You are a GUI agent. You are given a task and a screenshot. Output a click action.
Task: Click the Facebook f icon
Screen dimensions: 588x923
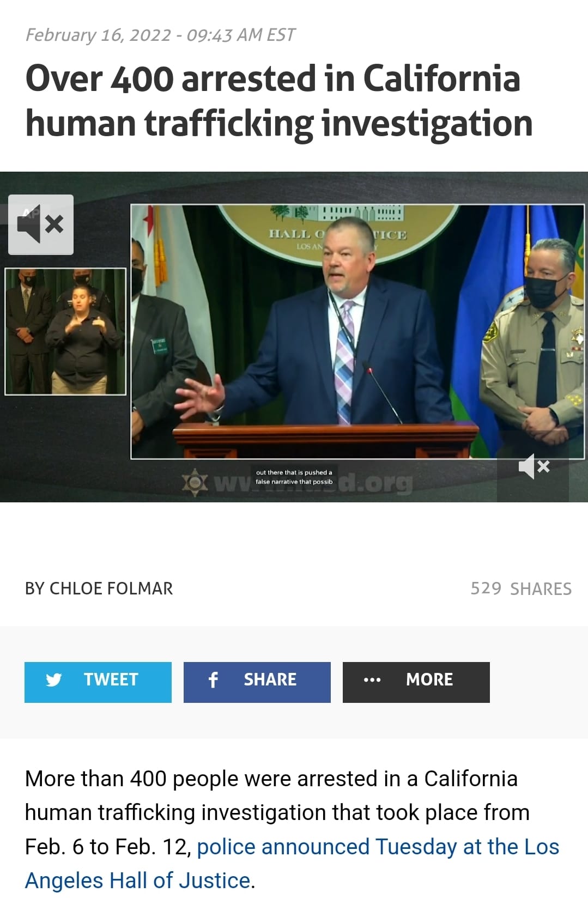coord(213,679)
